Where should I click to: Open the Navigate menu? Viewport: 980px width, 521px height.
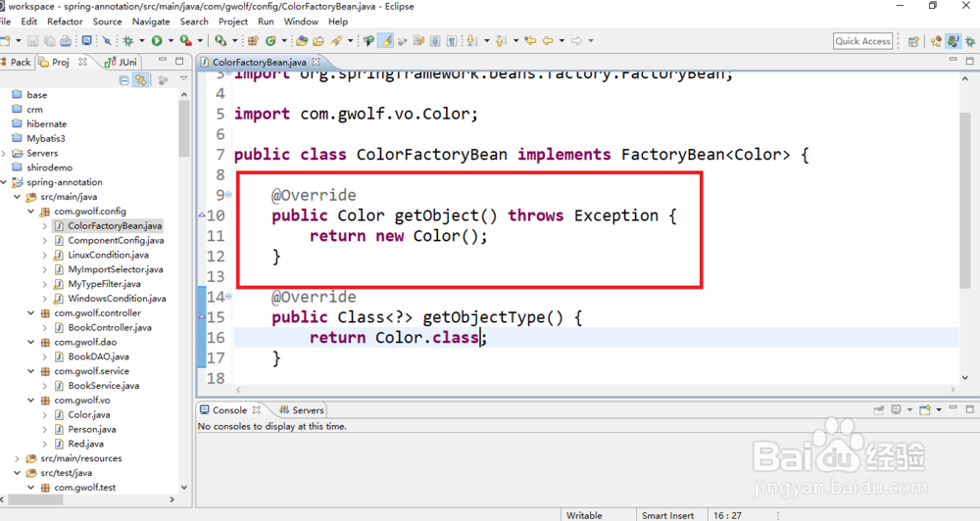click(x=151, y=22)
